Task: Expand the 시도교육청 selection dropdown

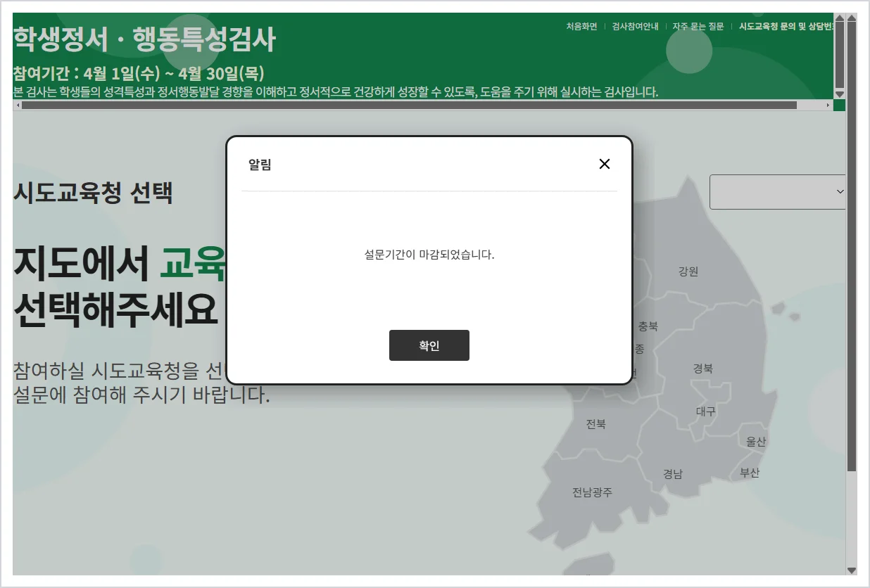Action: coord(777,191)
